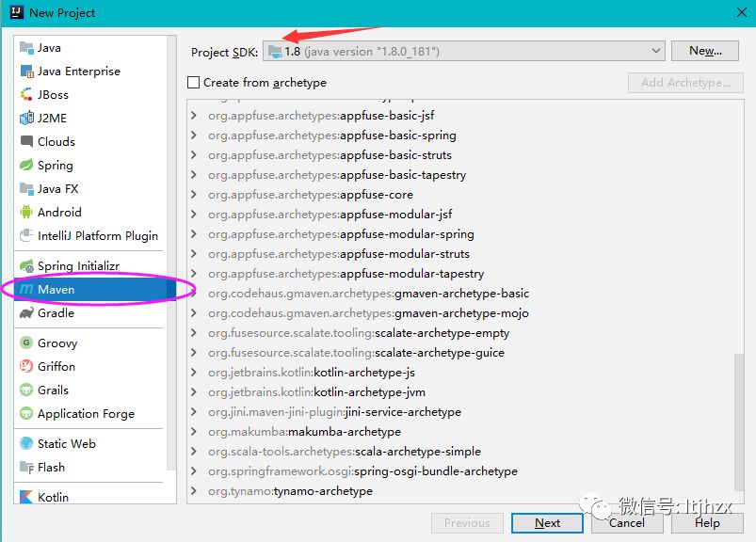Select appfuse-modular-tapestry archetype row
Screen dimensions: 756x542
(x=465, y=273)
